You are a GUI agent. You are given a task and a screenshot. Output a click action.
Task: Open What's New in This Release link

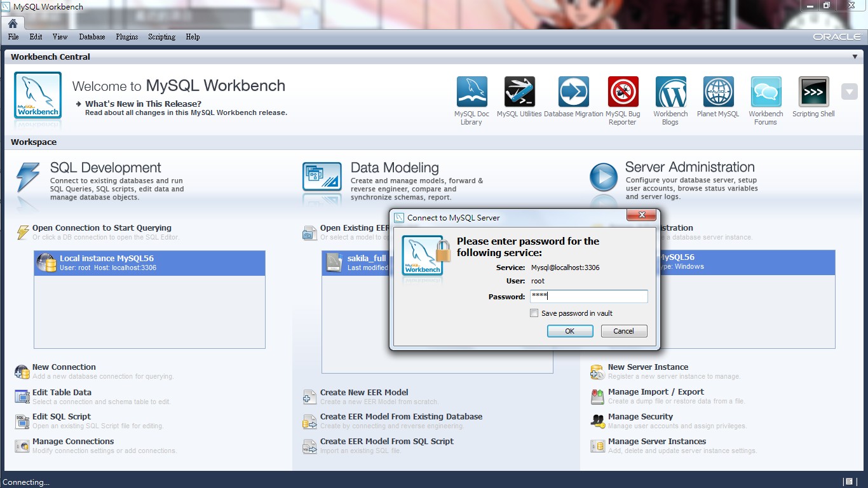(143, 104)
